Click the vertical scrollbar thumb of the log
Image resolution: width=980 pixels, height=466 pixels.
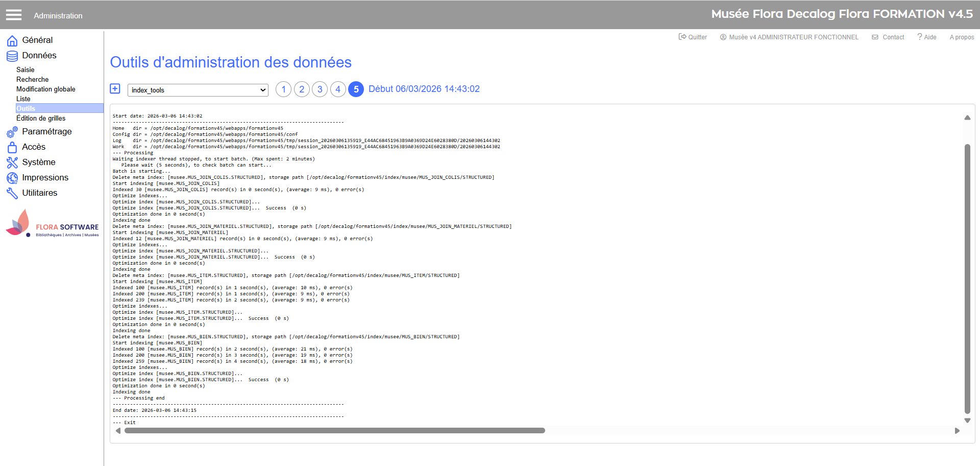coord(967,278)
